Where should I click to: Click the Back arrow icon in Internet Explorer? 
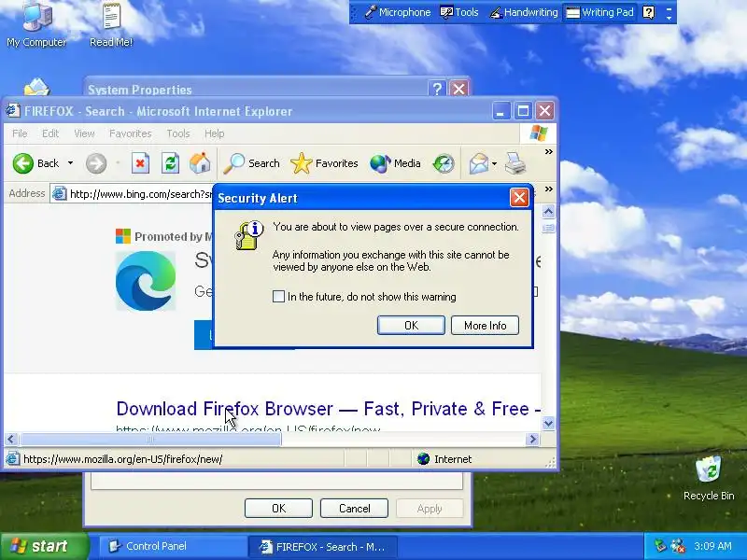coord(22,163)
